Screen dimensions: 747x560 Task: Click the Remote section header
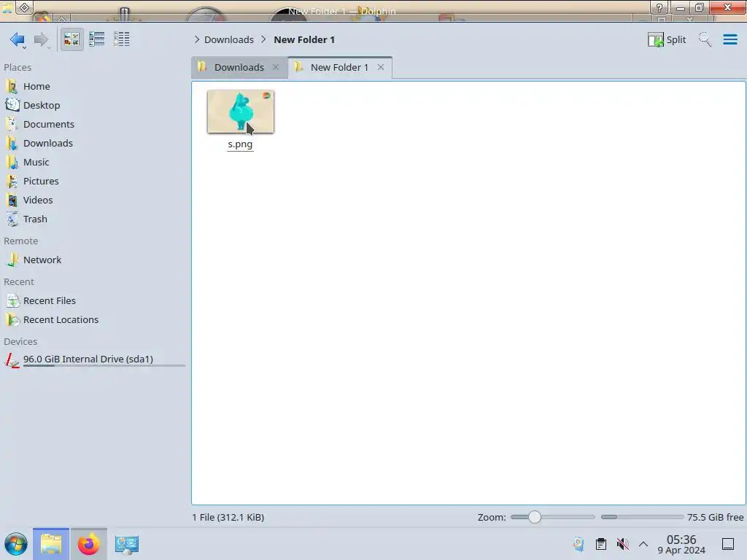pos(21,241)
